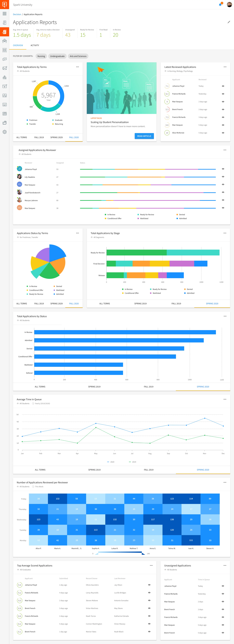Click the Waitlisted legend swatch in Assigned Applications
The image size is (234, 644).
138,219
